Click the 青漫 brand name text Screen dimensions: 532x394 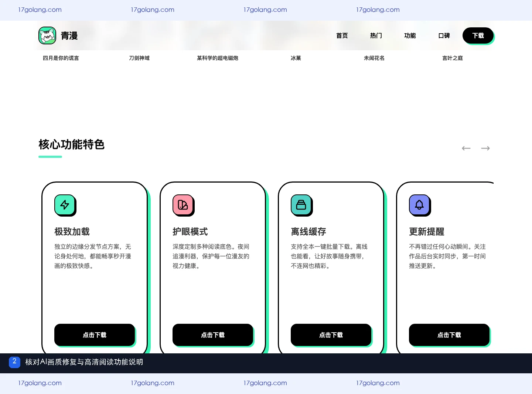click(69, 35)
